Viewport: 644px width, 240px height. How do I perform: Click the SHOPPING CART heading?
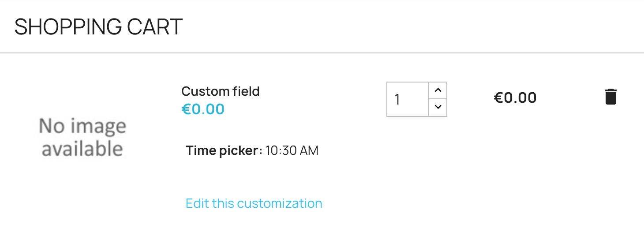coord(98,27)
